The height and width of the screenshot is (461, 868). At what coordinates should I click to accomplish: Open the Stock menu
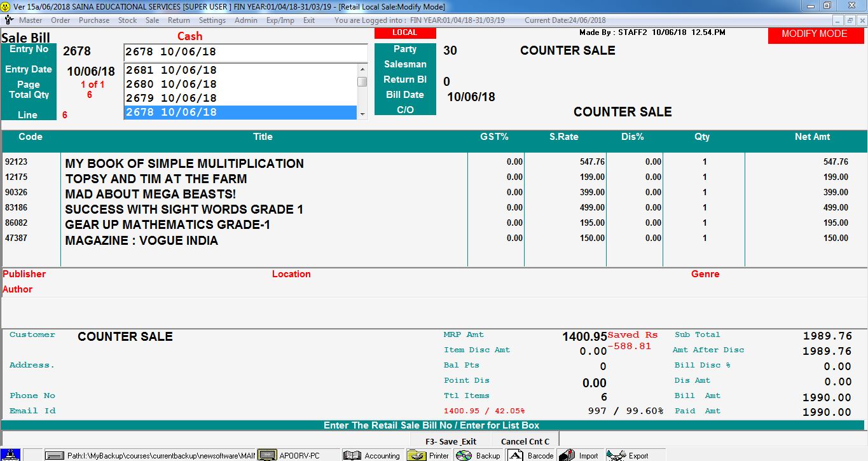point(127,20)
